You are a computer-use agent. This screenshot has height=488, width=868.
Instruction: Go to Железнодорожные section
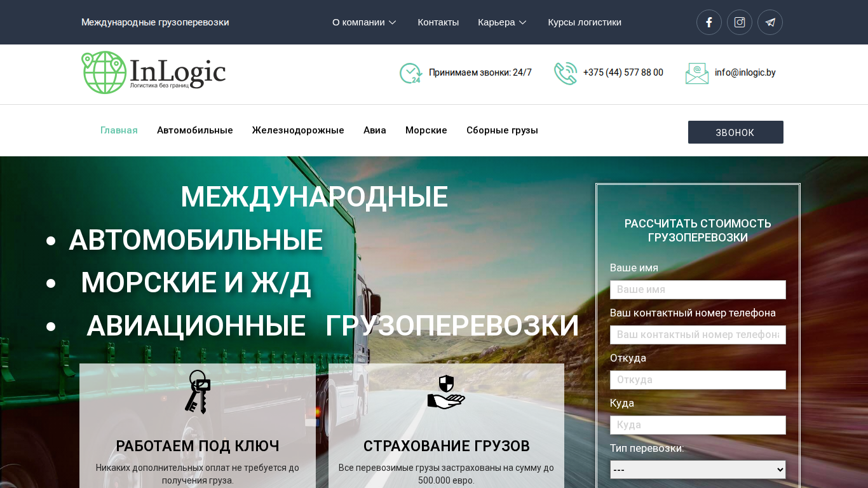298,130
